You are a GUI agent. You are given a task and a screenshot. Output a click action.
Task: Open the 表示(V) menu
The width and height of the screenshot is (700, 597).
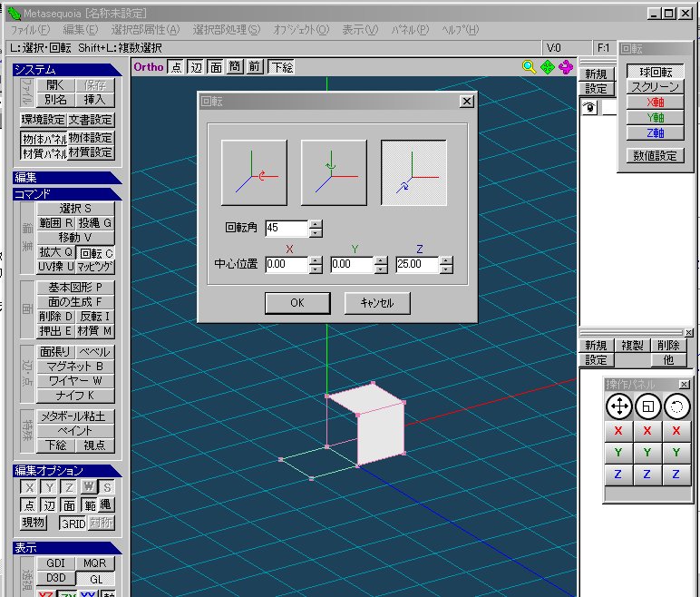360,30
